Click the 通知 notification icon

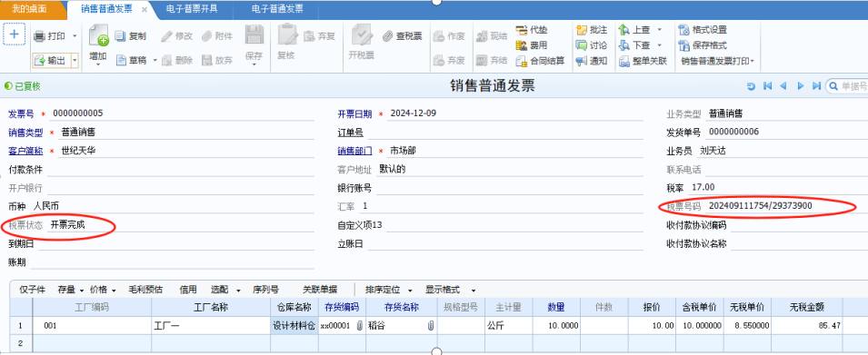click(x=582, y=61)
